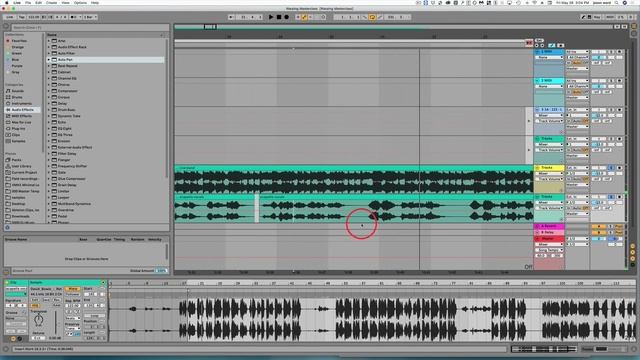
Task: Expand the Auto Filter folder
Action: click(49, 53)
